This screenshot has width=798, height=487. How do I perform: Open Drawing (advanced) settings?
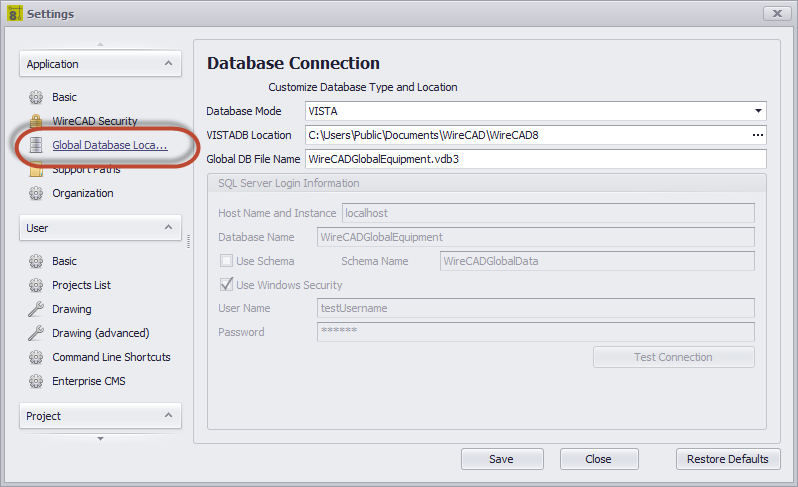[x=101, y=333]
